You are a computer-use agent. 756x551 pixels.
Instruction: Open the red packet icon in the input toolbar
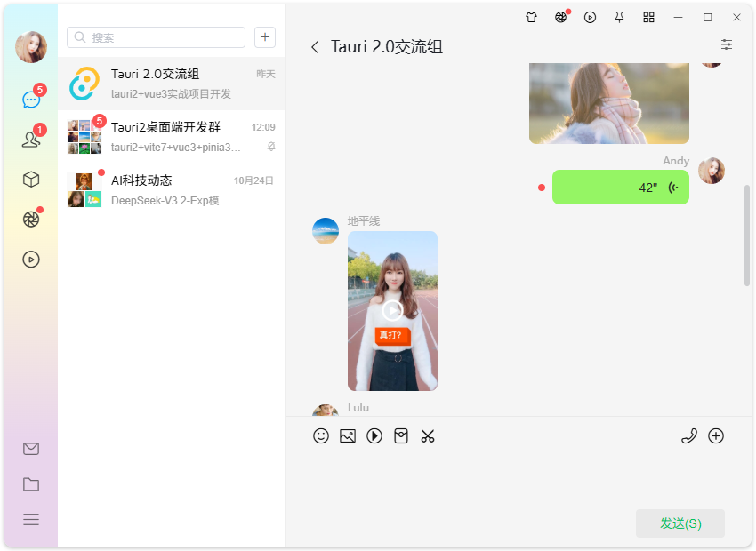pyautogui.click(x=401, y=436)
